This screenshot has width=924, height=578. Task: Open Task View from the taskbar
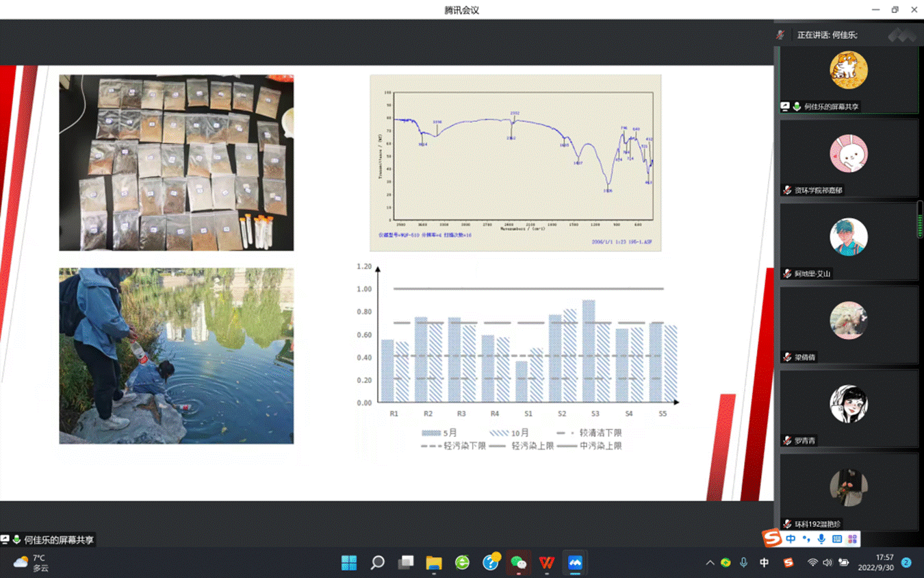coord(406,563)
